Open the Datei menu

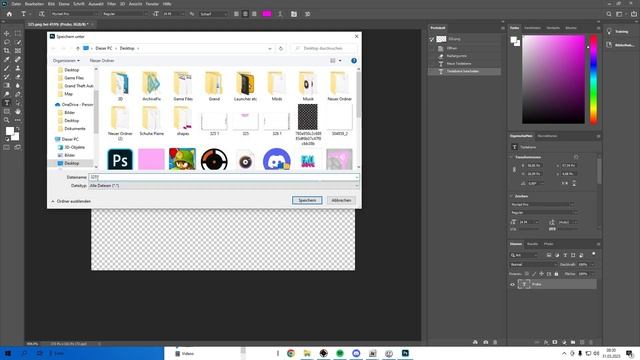click(16, 4)
